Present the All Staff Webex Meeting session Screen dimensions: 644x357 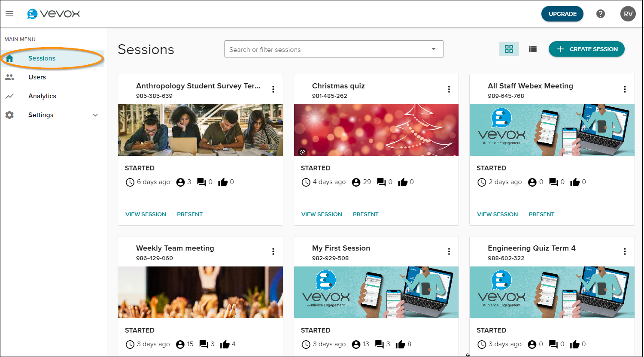point(541,214)
